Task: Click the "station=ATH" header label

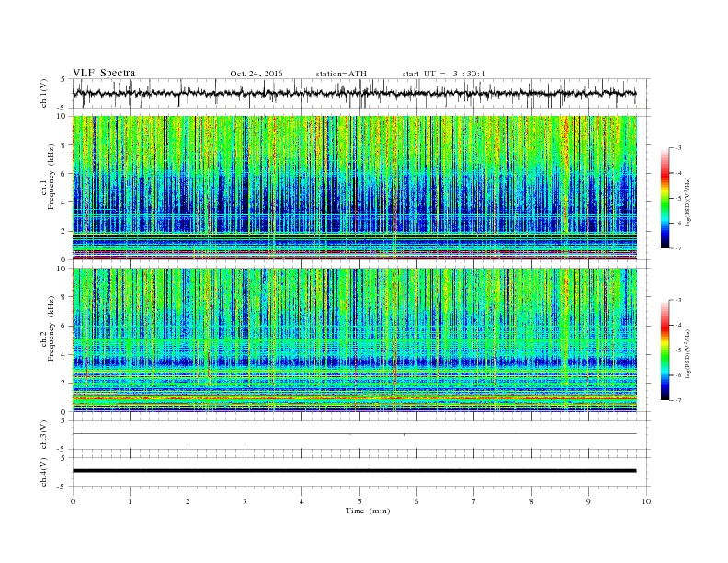Action: click(341, 74)
